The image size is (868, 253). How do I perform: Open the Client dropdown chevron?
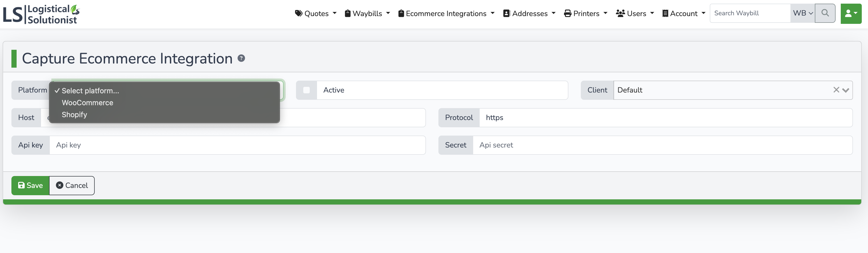point(846,90)
